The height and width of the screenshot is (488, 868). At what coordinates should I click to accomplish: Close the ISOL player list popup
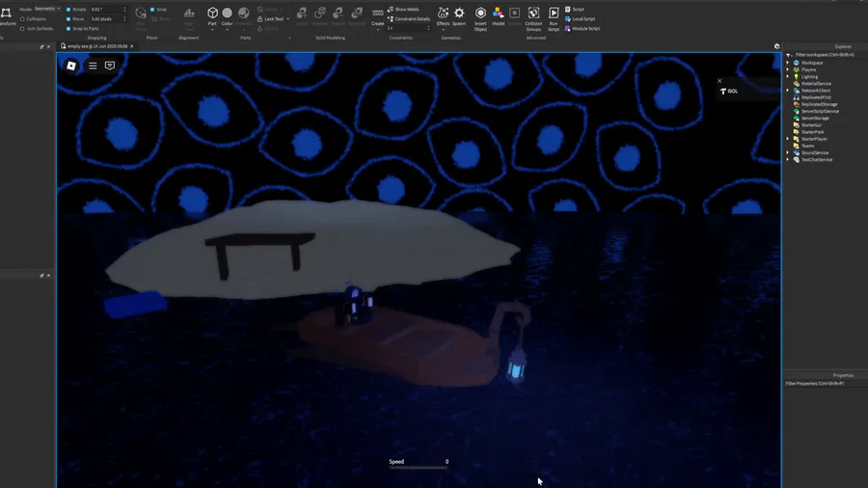tap(719, 81)
